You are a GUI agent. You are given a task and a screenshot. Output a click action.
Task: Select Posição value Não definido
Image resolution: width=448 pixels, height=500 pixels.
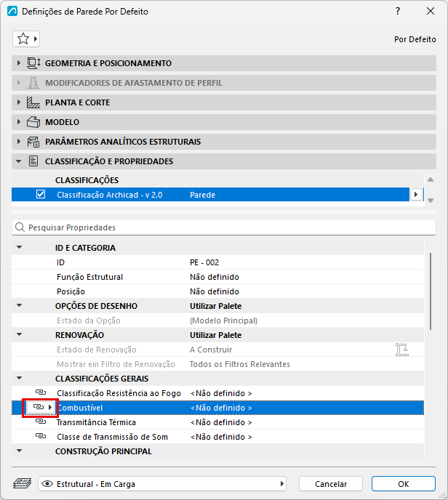tap(215, 291)
